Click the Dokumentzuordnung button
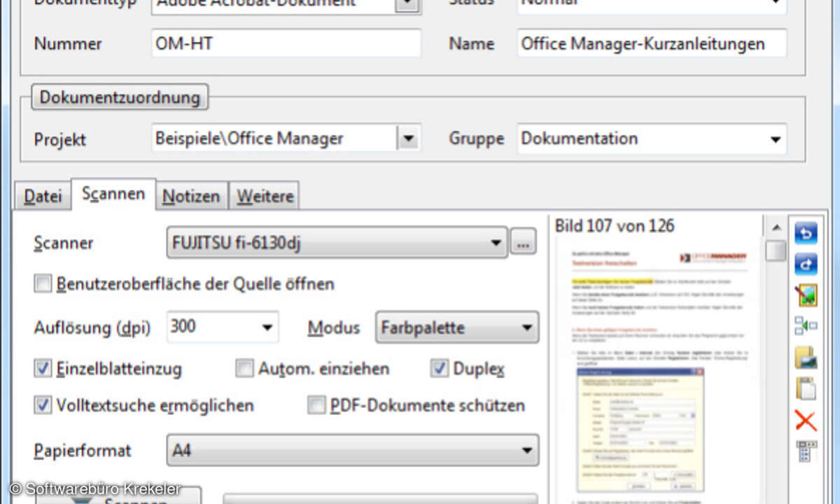Screen dimensions: 840x504 pyautogui.click(x=120, y=97)
